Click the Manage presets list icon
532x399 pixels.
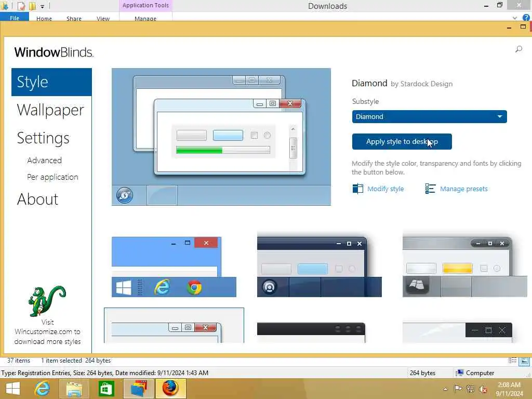430,188
